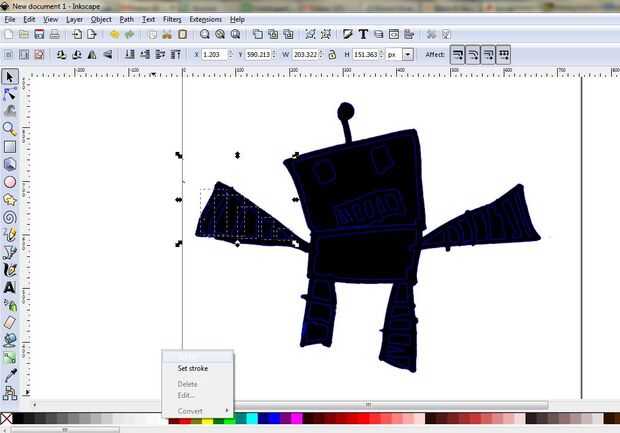Select the Gradient tool
The image size is (620, 433).
(10, 358)
